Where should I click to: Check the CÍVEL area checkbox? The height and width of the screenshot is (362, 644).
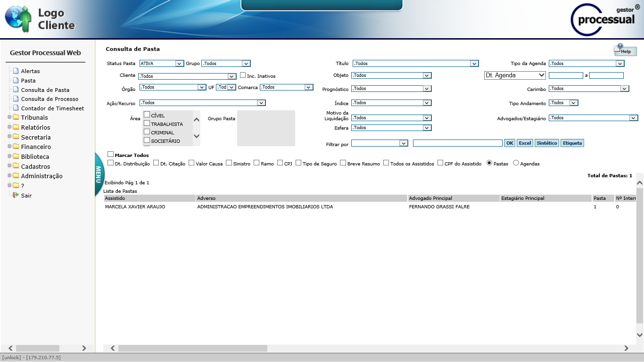click(x=147, y=115)
